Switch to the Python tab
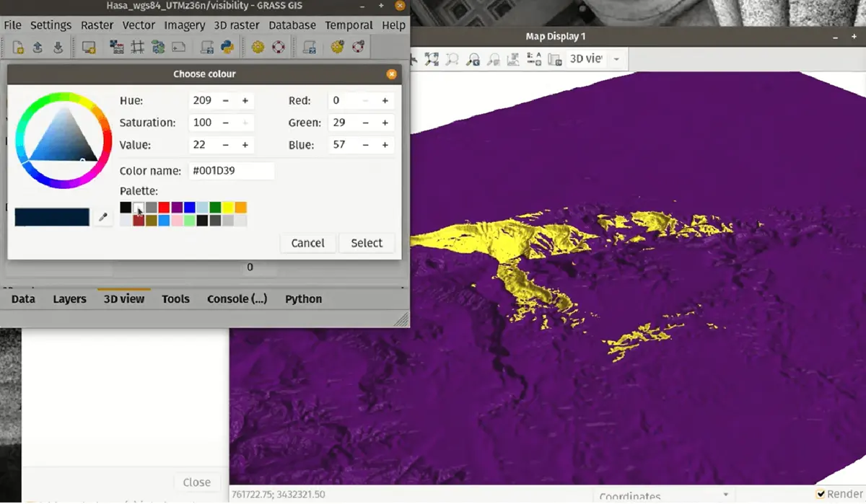The image size is (866, 504). (303, 299)
